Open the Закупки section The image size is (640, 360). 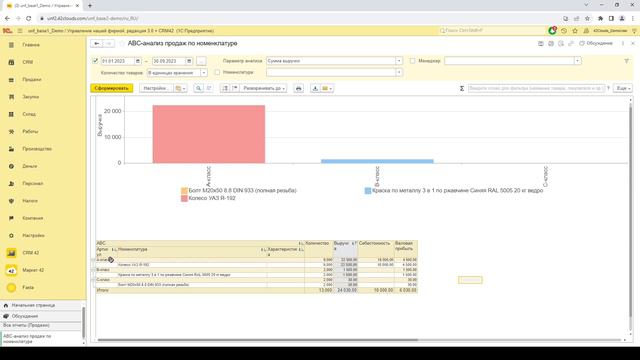tap(31, 97)
